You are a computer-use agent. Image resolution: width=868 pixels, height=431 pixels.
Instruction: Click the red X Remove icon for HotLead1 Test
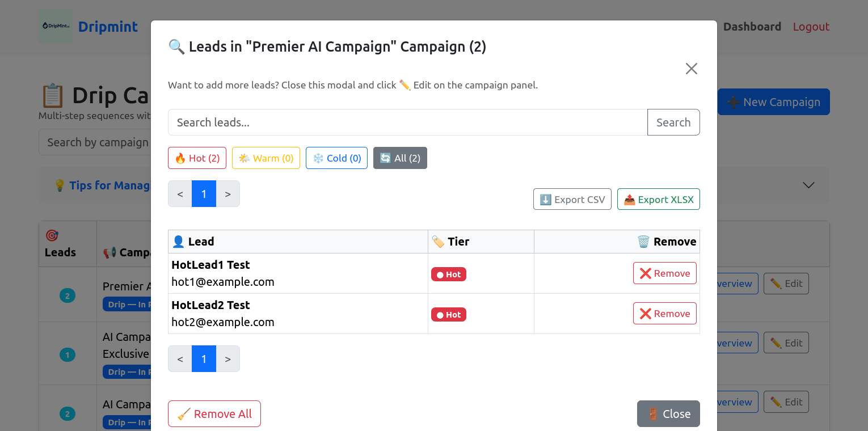[644, 273]
